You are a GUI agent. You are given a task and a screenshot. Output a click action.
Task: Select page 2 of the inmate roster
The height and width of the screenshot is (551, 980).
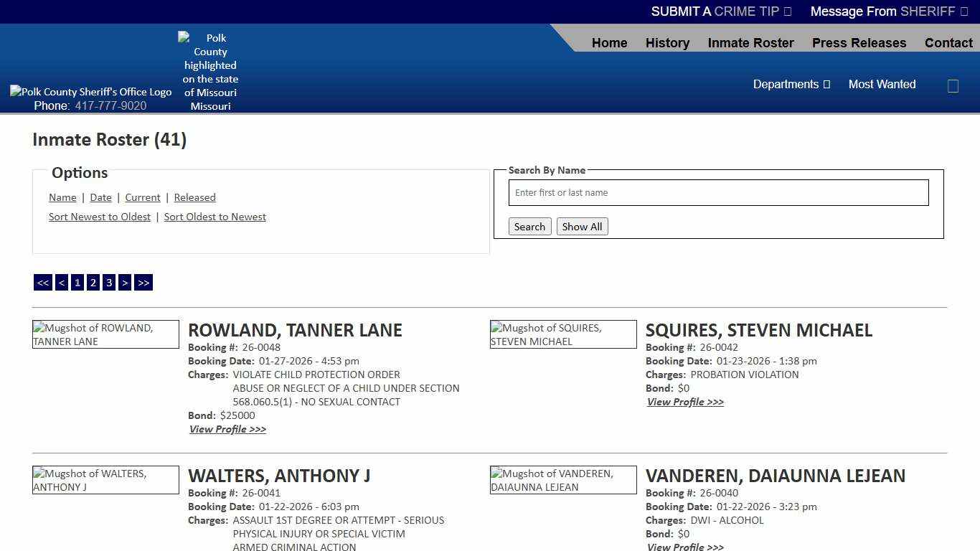[x=93, y=282]
